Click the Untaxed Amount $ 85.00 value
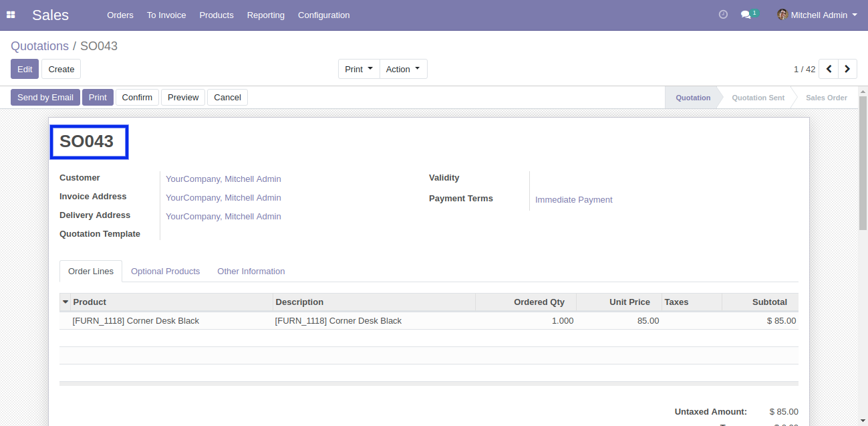 pos(784,412)
